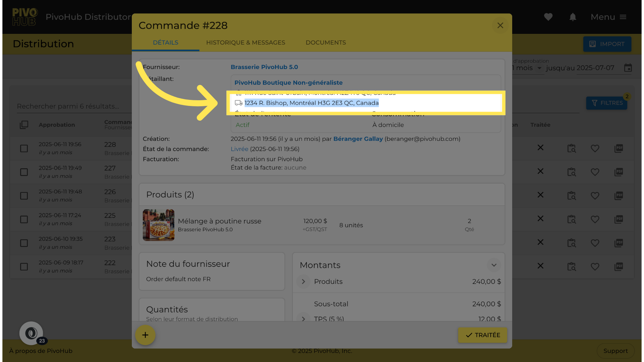Viewport: 644px width, 362px height.
Task: Open the Documents tab
Action: (325, 43)
